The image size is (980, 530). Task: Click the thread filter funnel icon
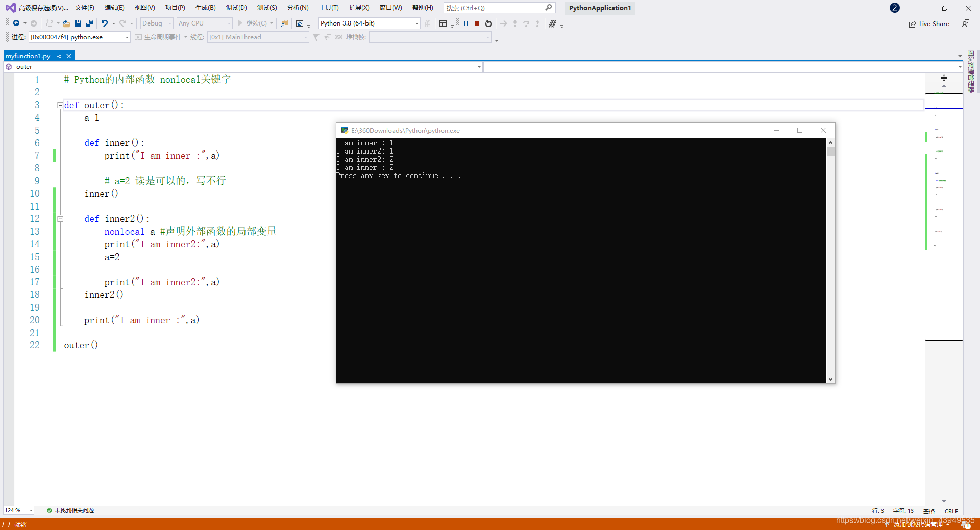point(316,37)
